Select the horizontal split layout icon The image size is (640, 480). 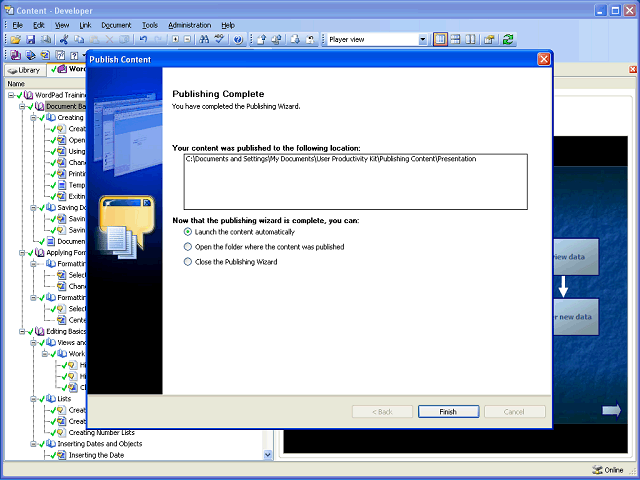[x=455, y=40]
